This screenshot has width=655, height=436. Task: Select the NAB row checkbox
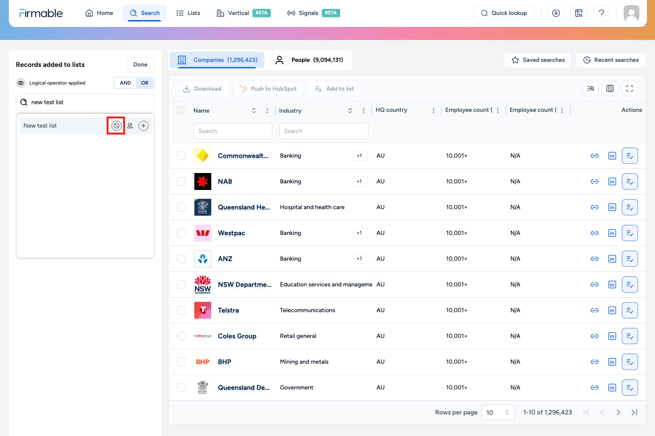181,182
